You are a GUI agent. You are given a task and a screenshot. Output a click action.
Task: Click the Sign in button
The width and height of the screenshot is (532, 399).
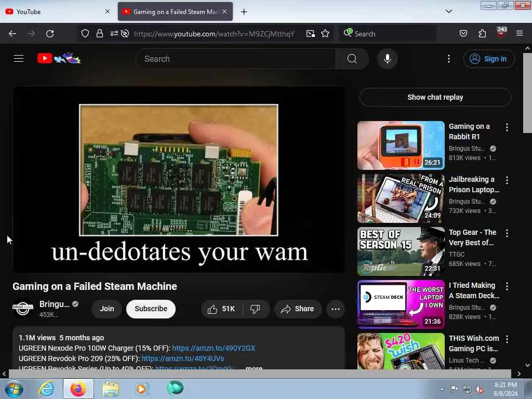tap(488, 59)
